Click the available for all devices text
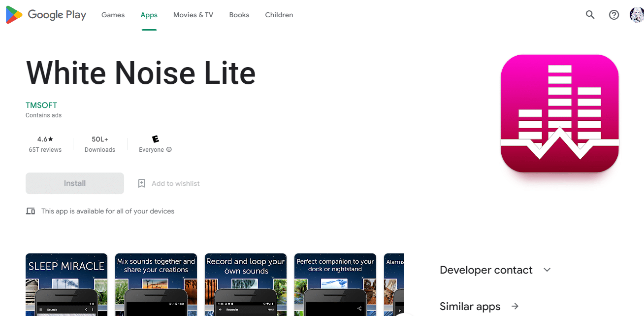 (x=108, y=211)
